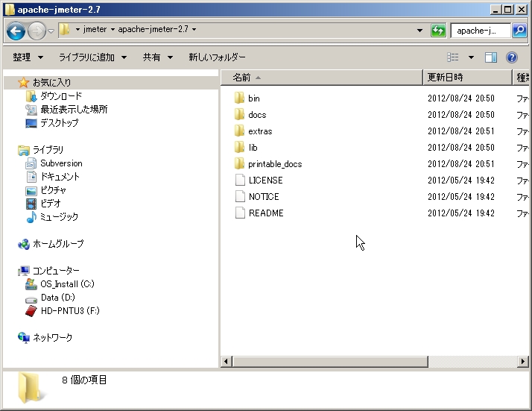Open the ピクチャ library

(x=53, y=190)
